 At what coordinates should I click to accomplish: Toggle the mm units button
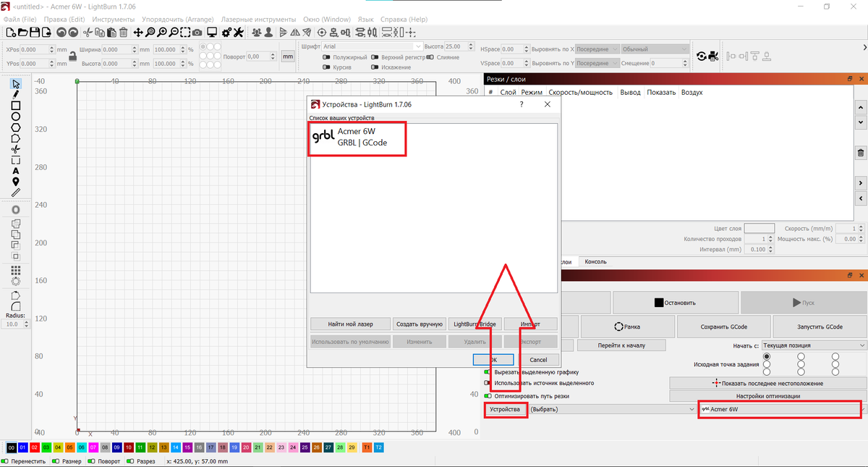point(288,56)
